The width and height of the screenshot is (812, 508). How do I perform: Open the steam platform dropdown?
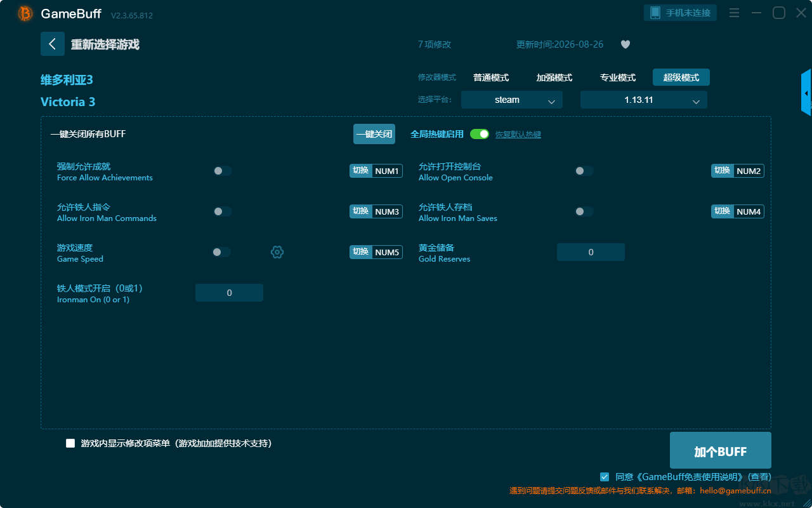[512, 100]
